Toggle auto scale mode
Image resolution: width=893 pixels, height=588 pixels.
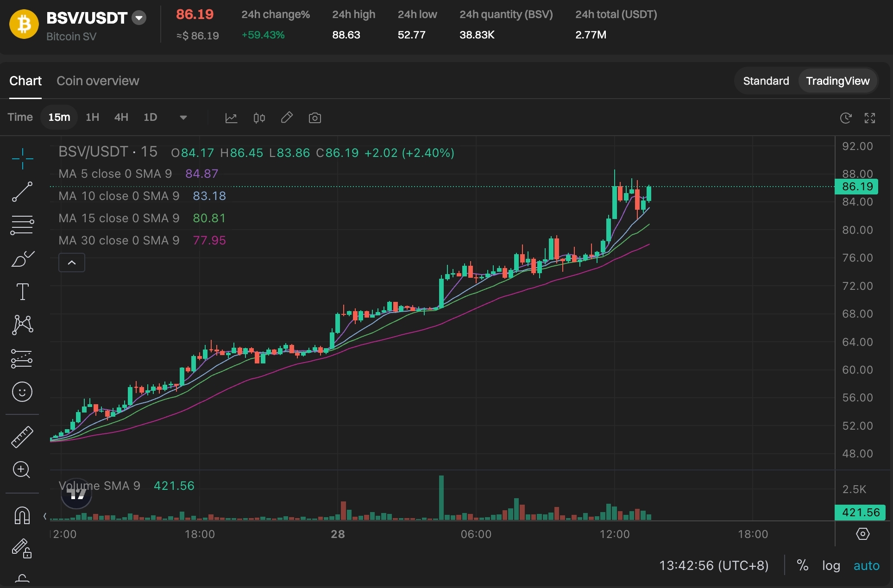[x=867, y=565]
